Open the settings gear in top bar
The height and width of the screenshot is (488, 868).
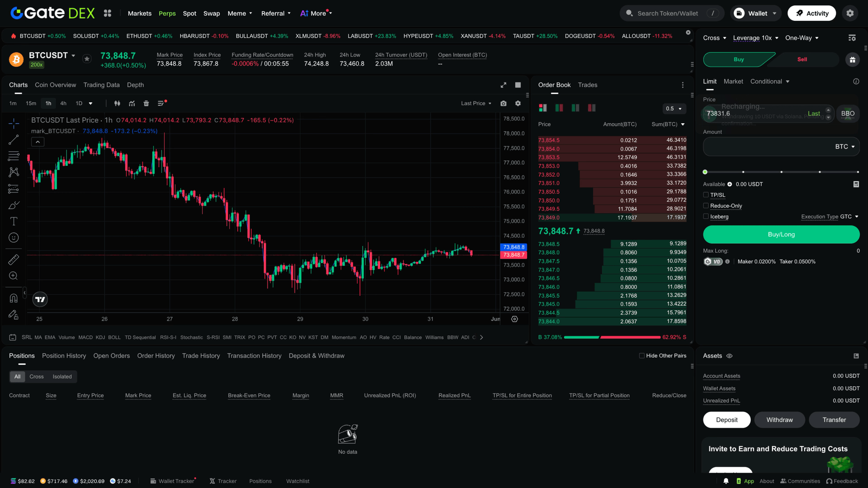pyautogui.click(x=850, y=14)
